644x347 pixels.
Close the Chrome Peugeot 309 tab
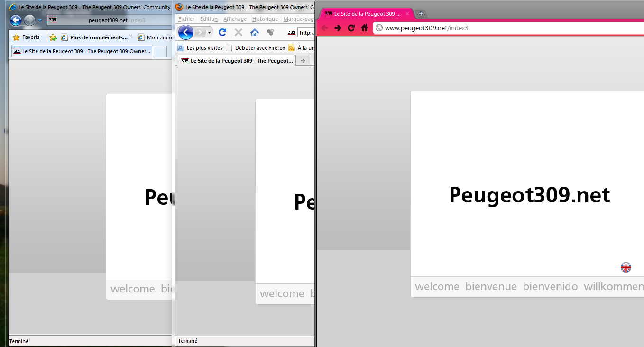click(x=407, y=14)
